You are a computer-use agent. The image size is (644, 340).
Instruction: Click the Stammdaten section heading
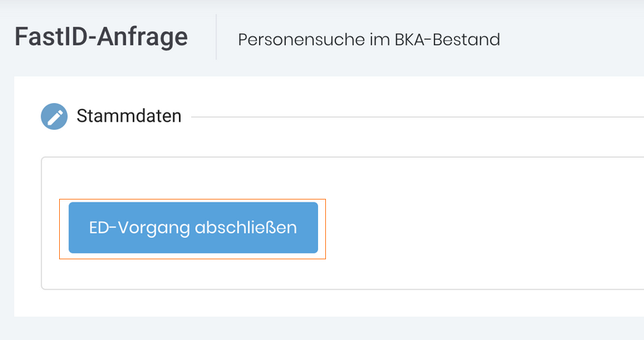tap(129, 116)
